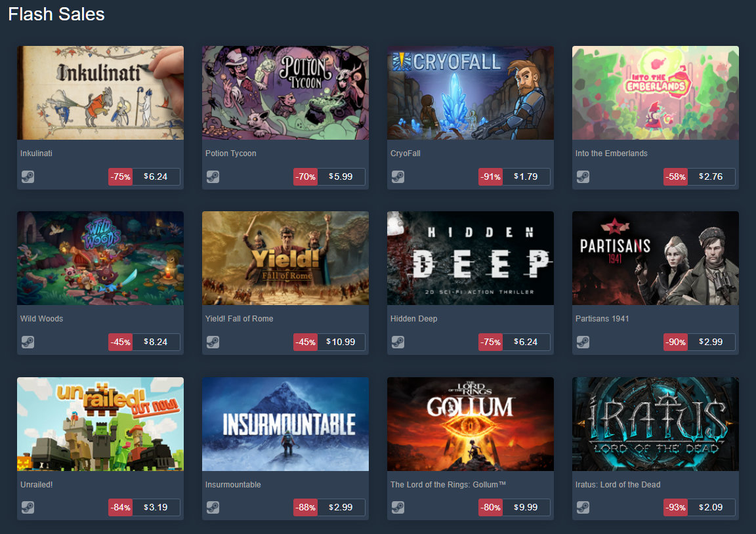Open the Iratus: Lord of the Dead artwork

[656, 424]
